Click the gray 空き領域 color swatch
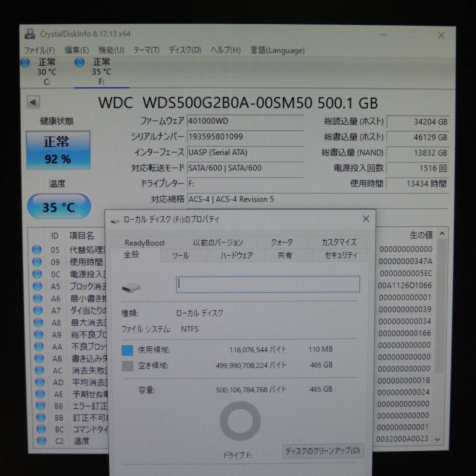Image resolution: width=476 pixels, height=476 pixels. pyautogui.click(x=128, y=366)
